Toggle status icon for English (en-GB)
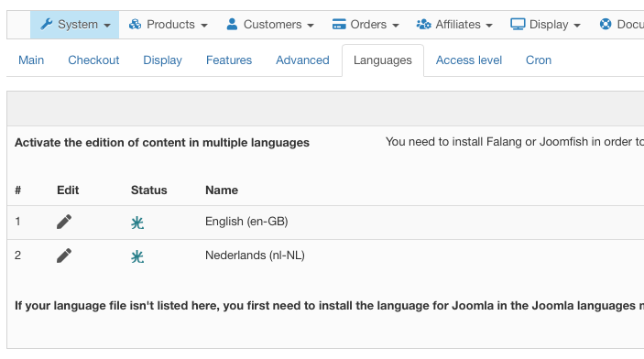Image resolution: width=644 pixels, height=359 pixels. click(137, 223)
